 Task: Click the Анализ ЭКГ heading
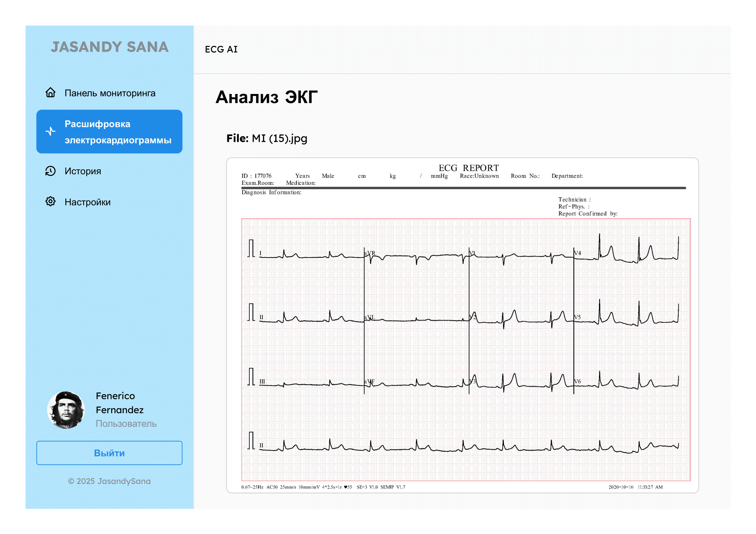266,97
